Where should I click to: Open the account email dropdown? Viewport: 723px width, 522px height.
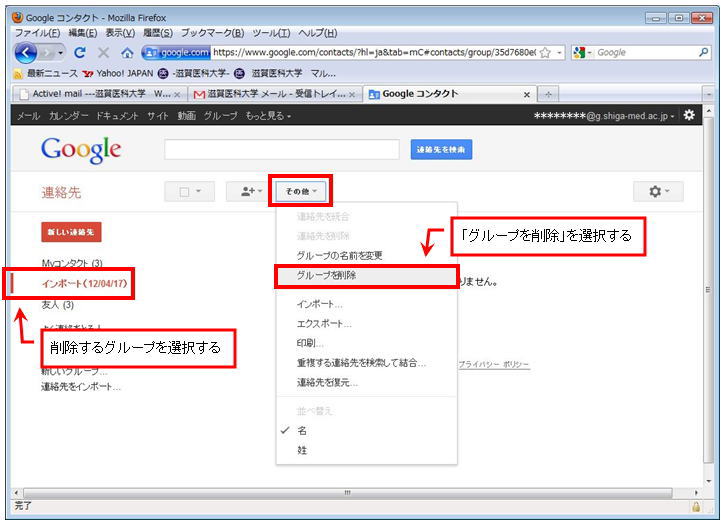tap(604, 116)
